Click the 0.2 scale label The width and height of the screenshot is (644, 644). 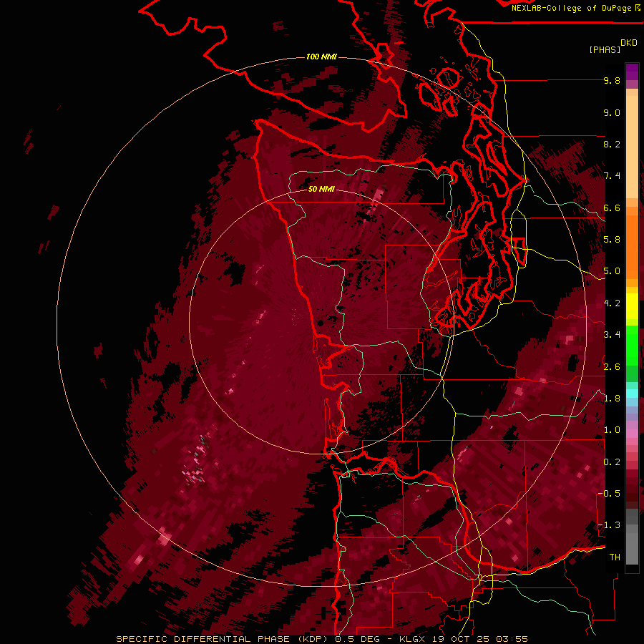click(x=612, y=462)
